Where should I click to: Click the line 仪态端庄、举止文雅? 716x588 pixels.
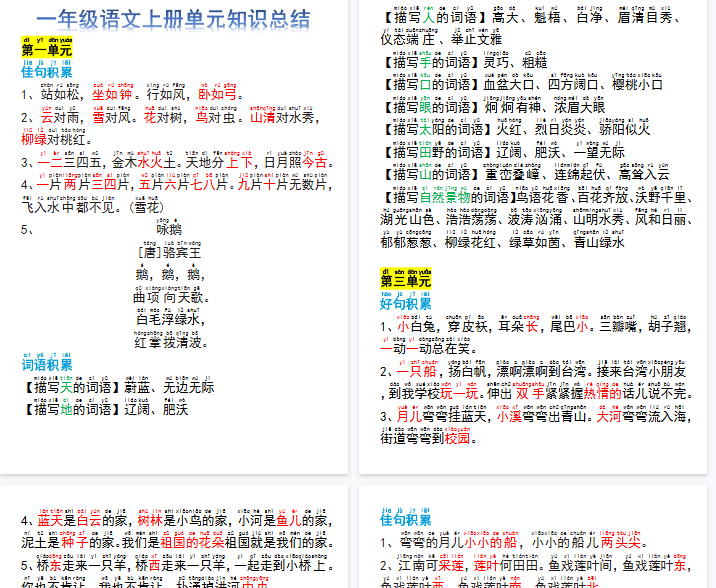(441, 37)
